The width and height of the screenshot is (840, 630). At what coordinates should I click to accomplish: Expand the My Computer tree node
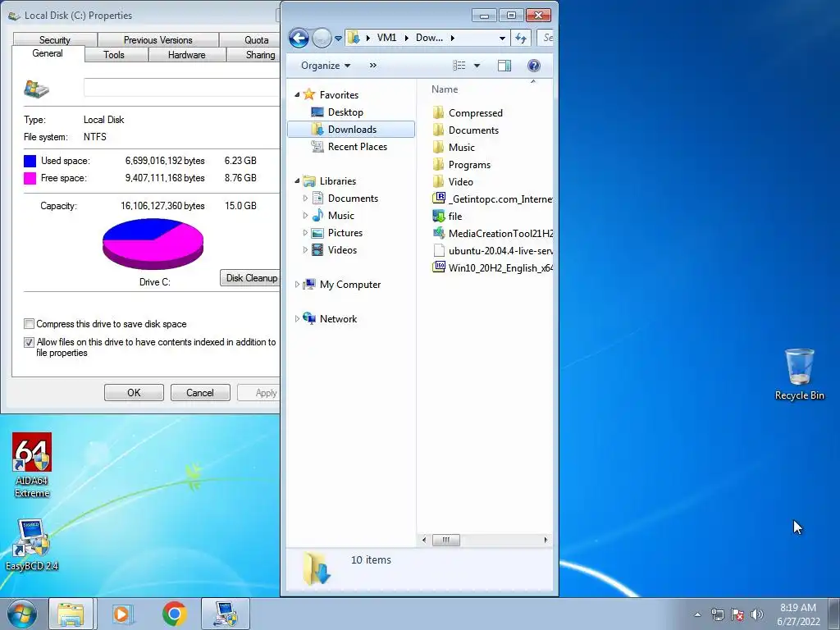[297, 285]
